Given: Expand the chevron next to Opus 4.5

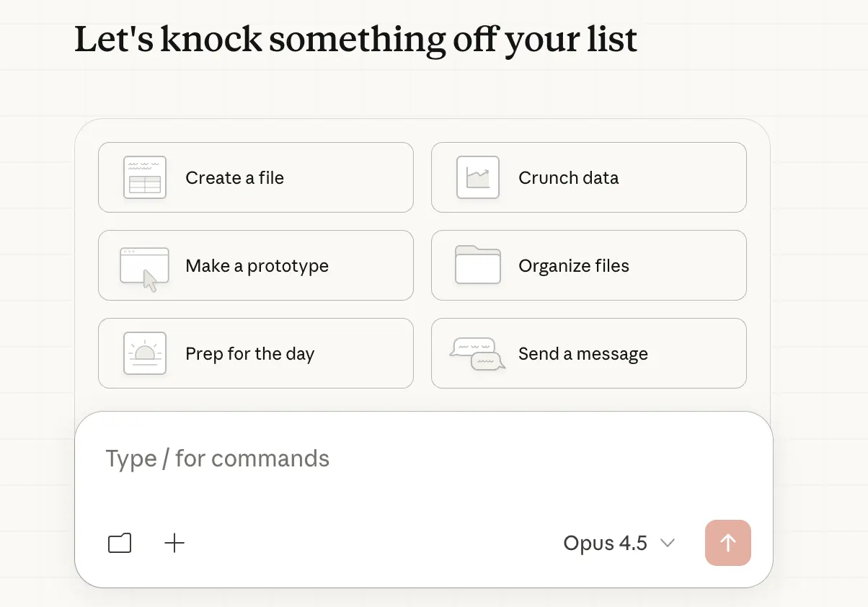Looking at the screenshot, I should 668,543.
